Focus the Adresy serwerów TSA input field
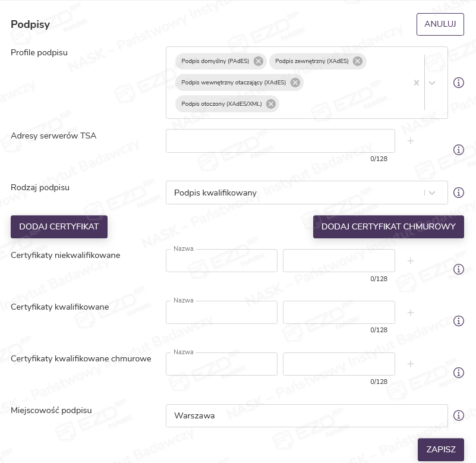This screenshot has height=463, width=476. pyautogui.click(x=280, y=141)
